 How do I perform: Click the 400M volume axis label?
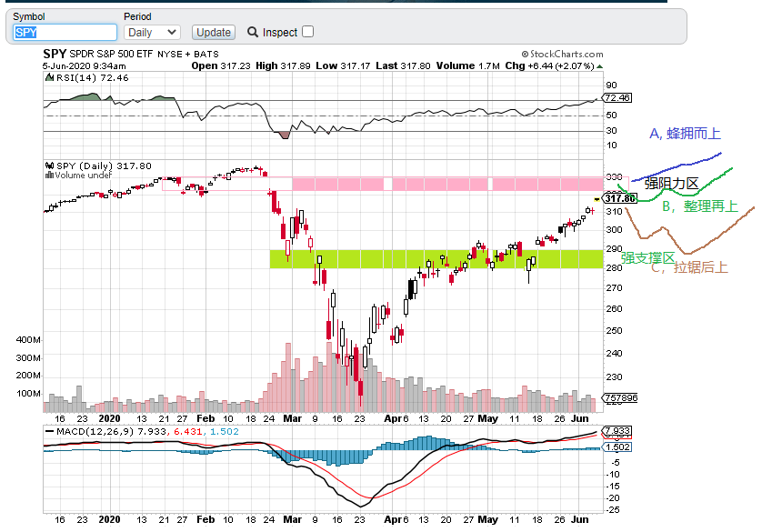(x=28, y=340)
